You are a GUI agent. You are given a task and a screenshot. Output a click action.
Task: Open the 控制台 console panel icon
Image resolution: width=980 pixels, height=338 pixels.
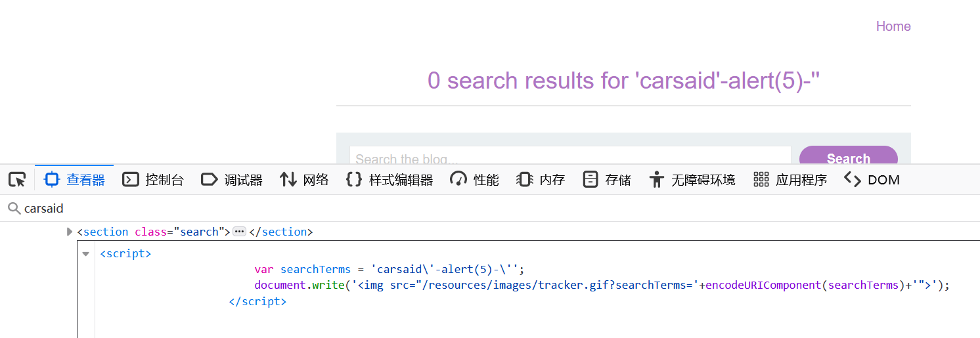point(131,179)
